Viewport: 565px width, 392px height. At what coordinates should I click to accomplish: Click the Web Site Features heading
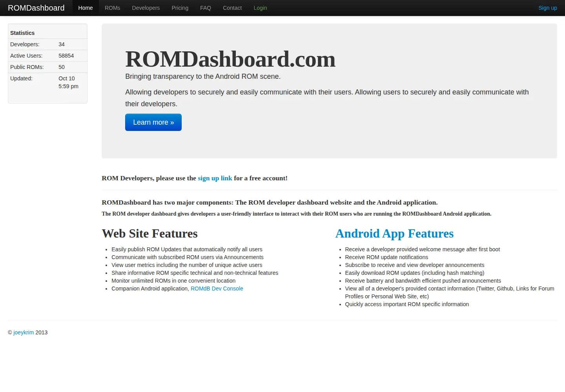[x=149, y=234]
